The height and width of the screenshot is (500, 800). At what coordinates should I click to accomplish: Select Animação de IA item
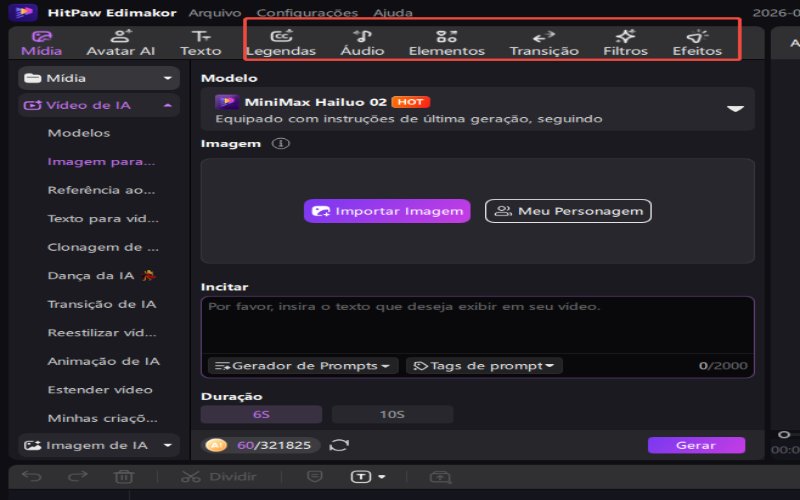point(104,362)
